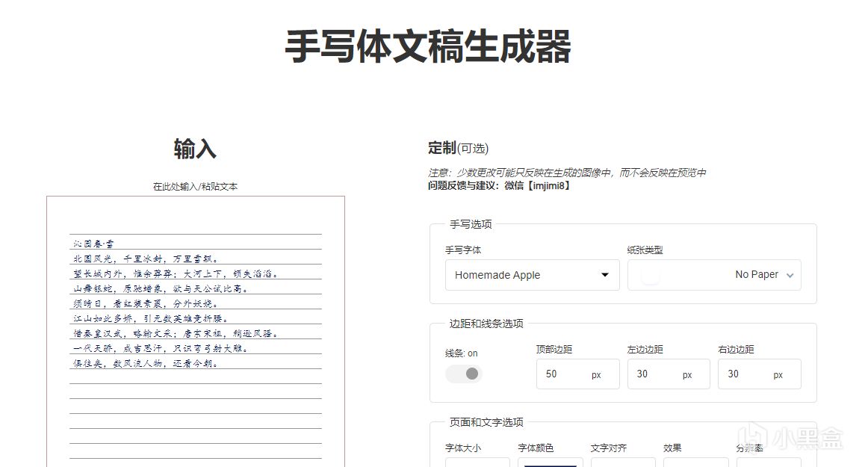Screen dimensions: 868x467
Task: Click the line starting with 江山如此多娇
Action: pos(151,318)
